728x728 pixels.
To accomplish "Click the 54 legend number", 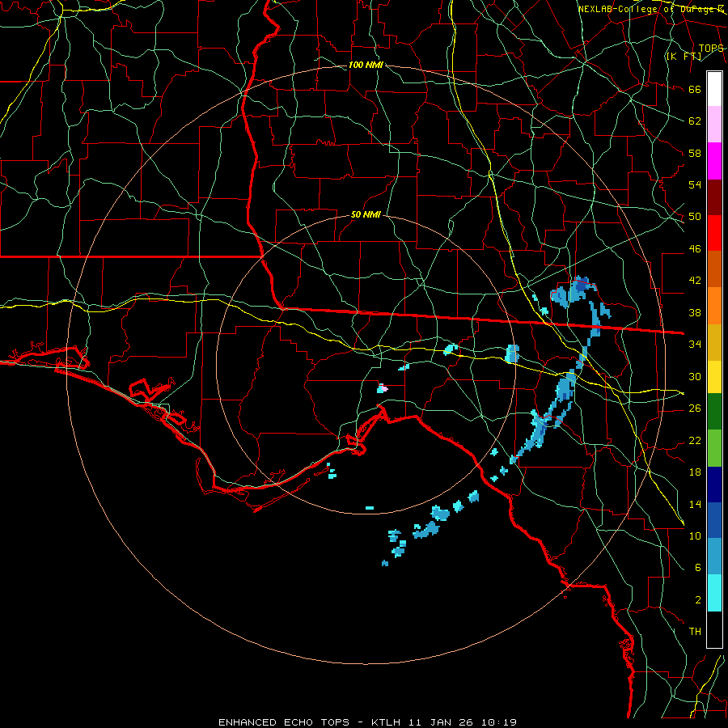I will pyautogui.click(x=695, y=184).
